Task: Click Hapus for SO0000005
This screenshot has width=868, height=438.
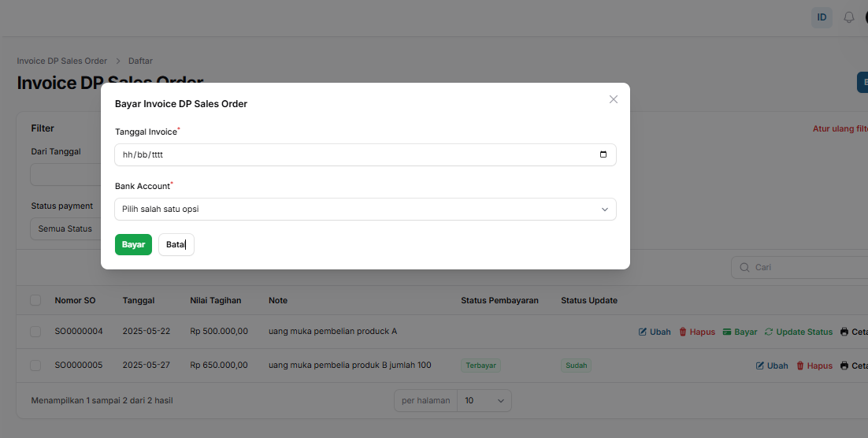Action: [814, 366]
